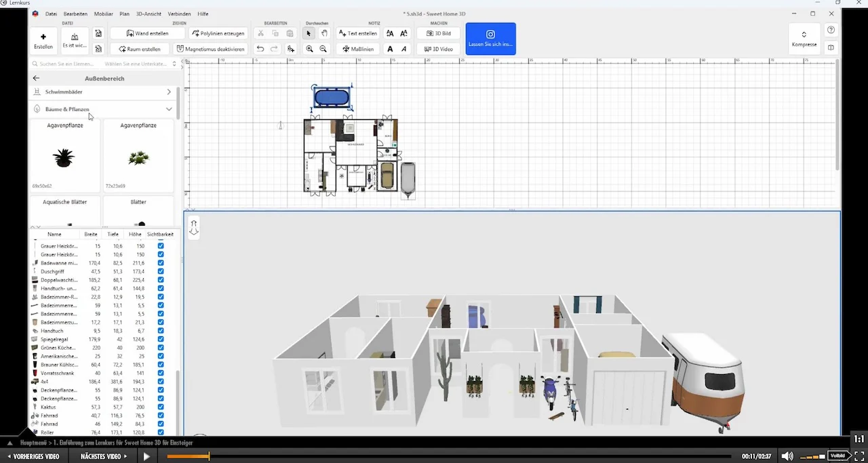Image resolution: width=868 pixels, height=463 pixels.
Task: Click the Wand erstellen button
Action: (147, 33)
